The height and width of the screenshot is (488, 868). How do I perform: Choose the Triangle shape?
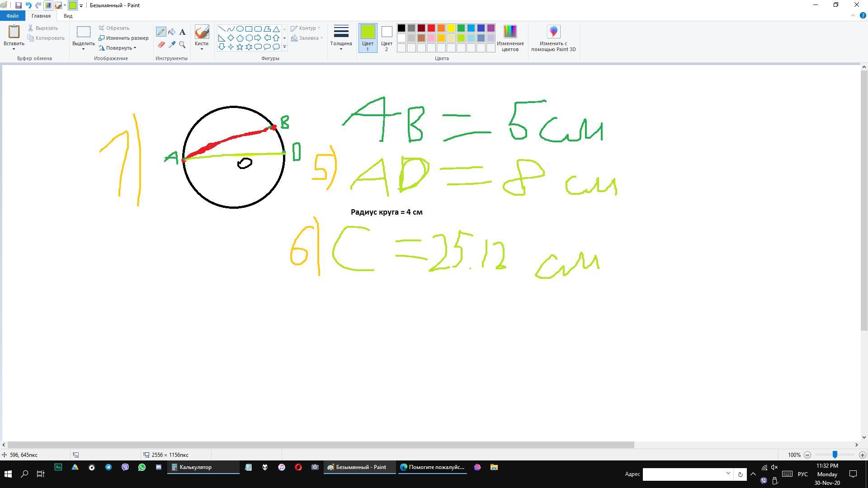coord(276,29)
